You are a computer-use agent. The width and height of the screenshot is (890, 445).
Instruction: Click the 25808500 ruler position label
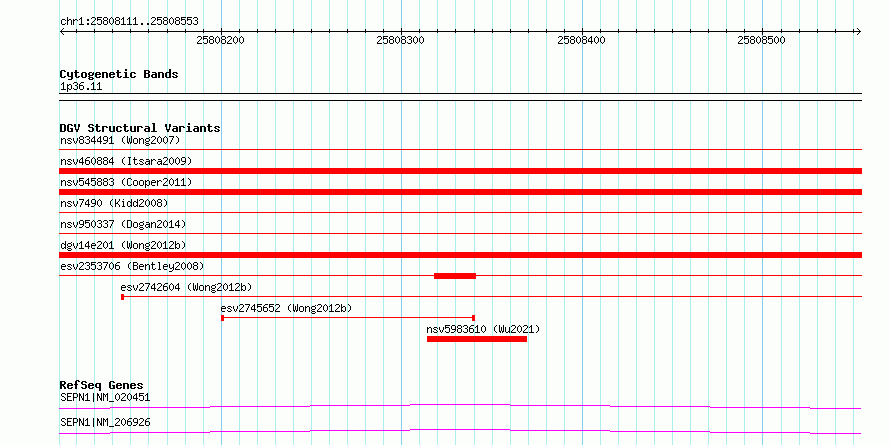coord(762,40)
